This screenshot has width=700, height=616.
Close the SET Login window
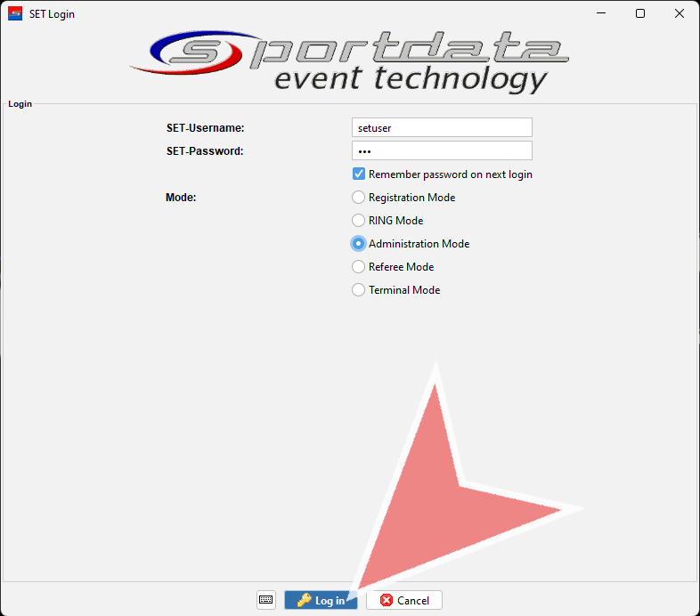(x=680, y=14)
